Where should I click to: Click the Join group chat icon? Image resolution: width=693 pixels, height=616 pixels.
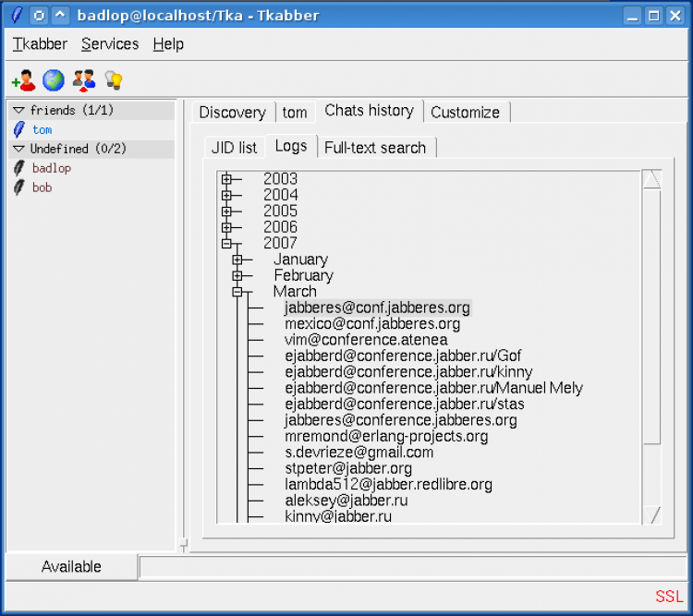[84, 80]
